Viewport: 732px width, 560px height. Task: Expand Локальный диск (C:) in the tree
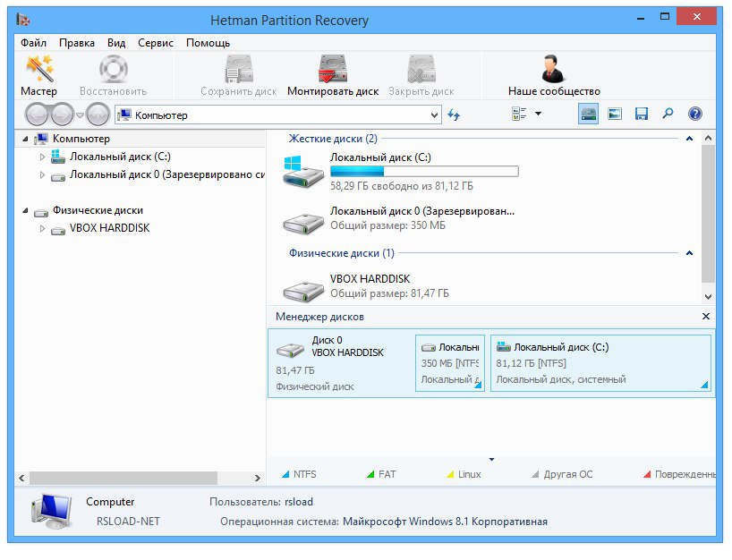[42, 157]
